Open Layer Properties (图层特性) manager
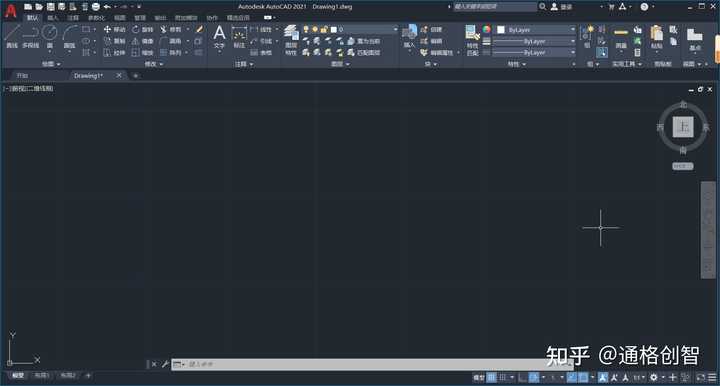Image resolution: width=720 pixels, height=386 pixels. (291, 40)
